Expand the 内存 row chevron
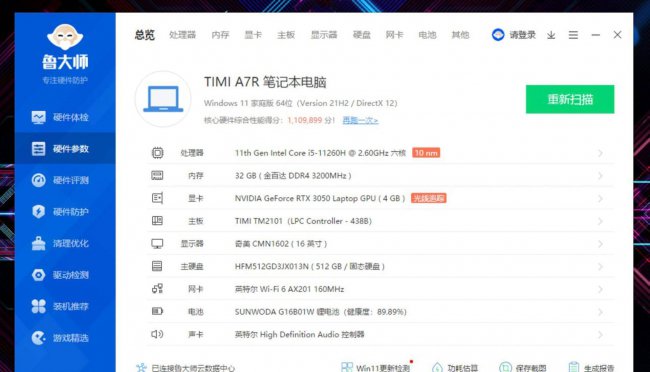This screenshot has height=372, width=650. (x=600, y=176)
